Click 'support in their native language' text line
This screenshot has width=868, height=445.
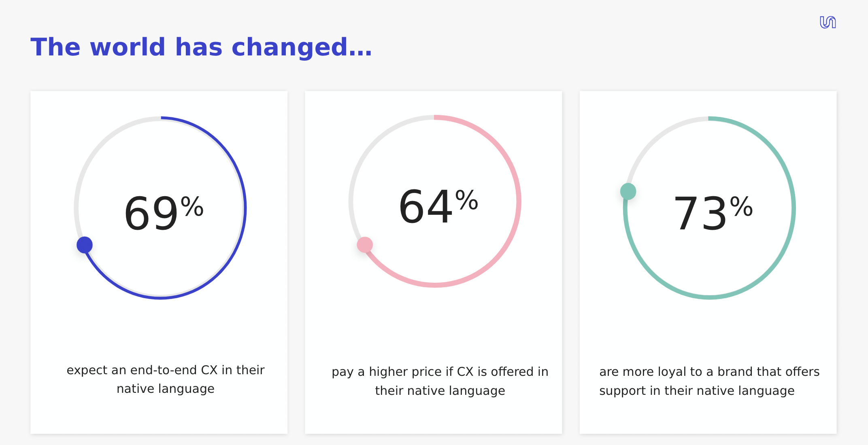pyautogui.click(x=697, y=391)
